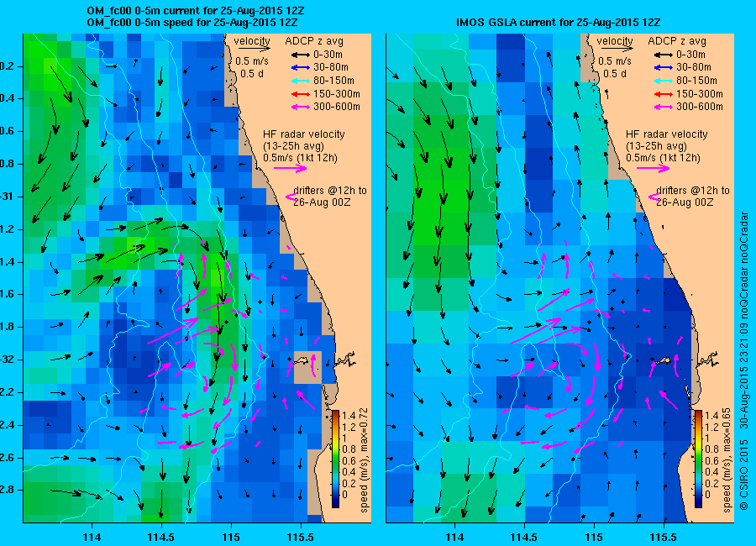Viewport: 756px width, 546px height.
Task: Click the magenta 300-600m ADCP arrow in left panel legend
Action: click(x=301, y=107)
